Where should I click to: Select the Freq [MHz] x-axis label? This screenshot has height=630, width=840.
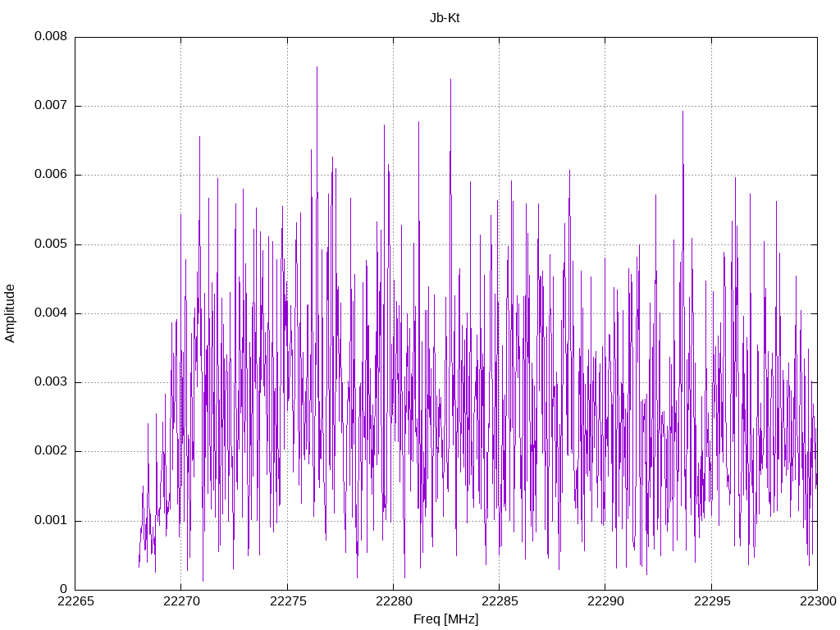[x=445, y=619]
